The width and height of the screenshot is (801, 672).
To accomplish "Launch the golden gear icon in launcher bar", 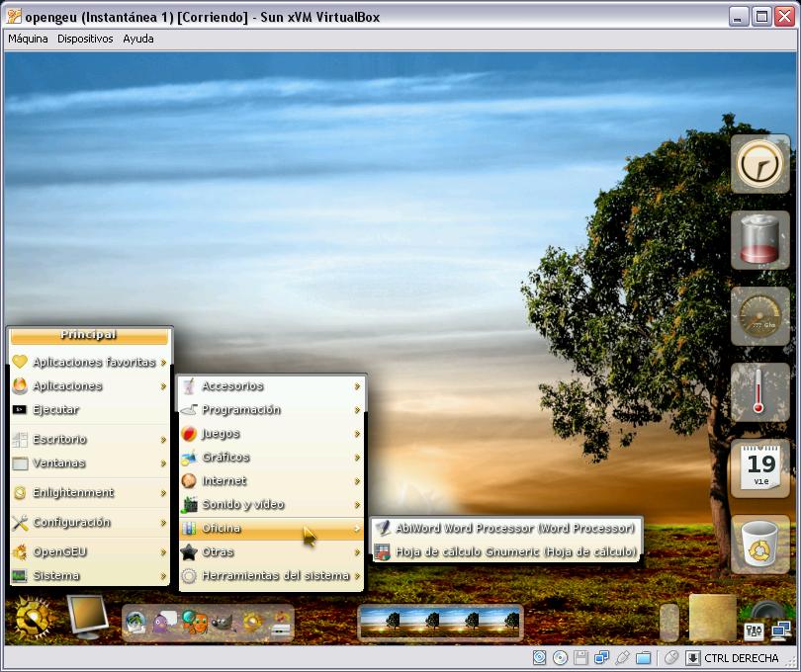I will (252, 623).
